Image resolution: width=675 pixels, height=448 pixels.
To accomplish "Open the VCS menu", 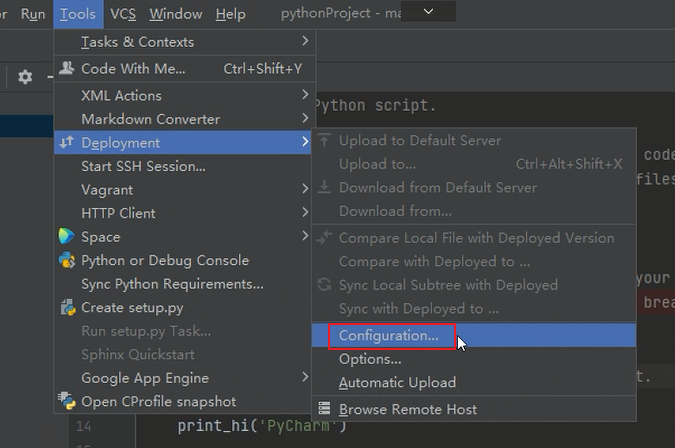I will (123, 14).
